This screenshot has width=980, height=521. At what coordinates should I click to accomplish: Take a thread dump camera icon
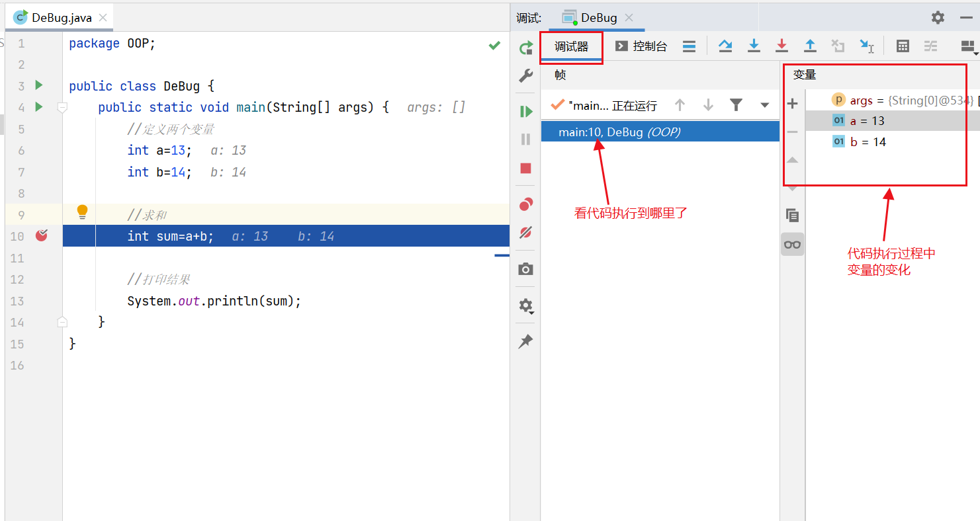[526, 269]
